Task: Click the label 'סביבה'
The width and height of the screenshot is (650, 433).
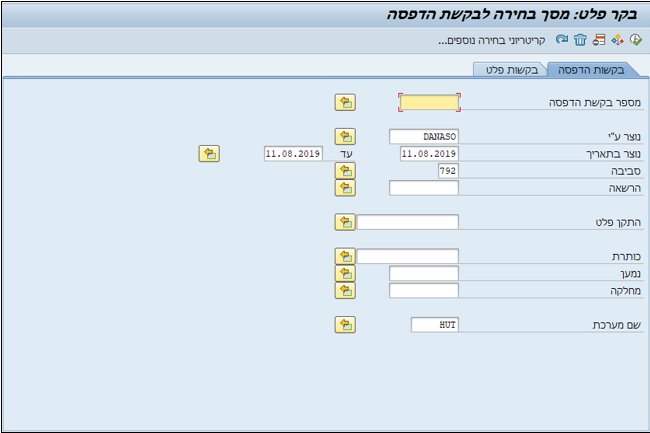Action: (626, 171)
